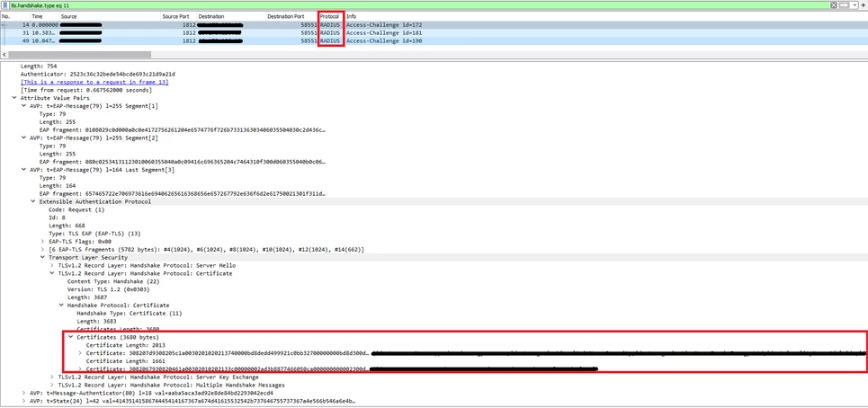Expand the Server Hello record layer
Screen dimensions: 868x408
coord(52,265)
